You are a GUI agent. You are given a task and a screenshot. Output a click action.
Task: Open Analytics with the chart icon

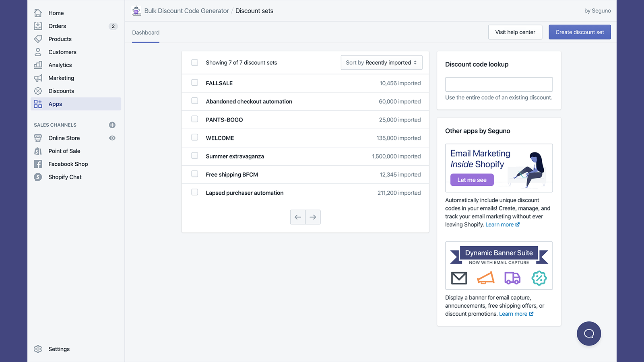click(38, 65)
